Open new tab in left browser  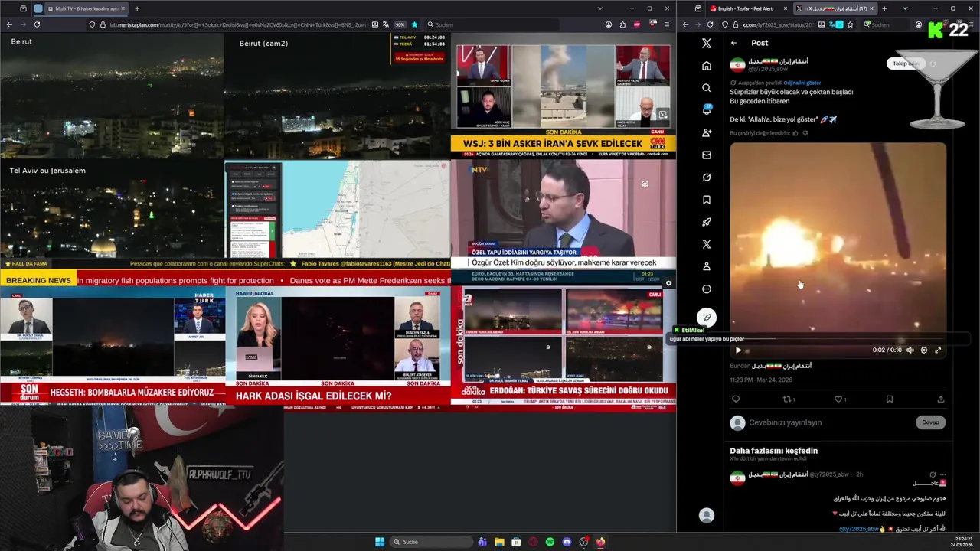tap(137, 8)
